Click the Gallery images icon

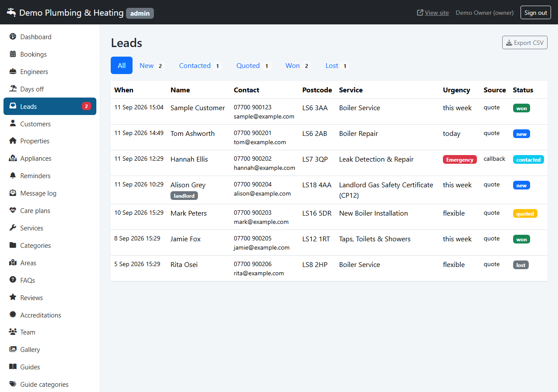coord(13,349)
